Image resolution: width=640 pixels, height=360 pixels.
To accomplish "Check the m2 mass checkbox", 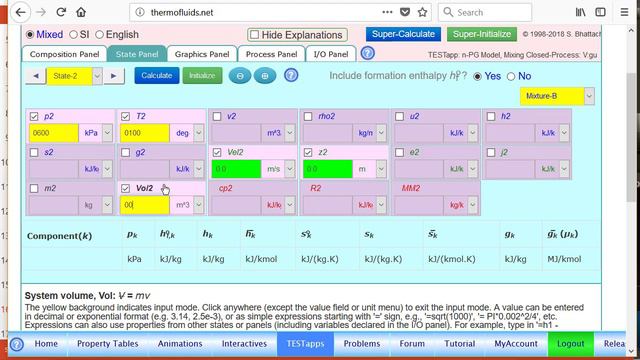I will [34, 189].
